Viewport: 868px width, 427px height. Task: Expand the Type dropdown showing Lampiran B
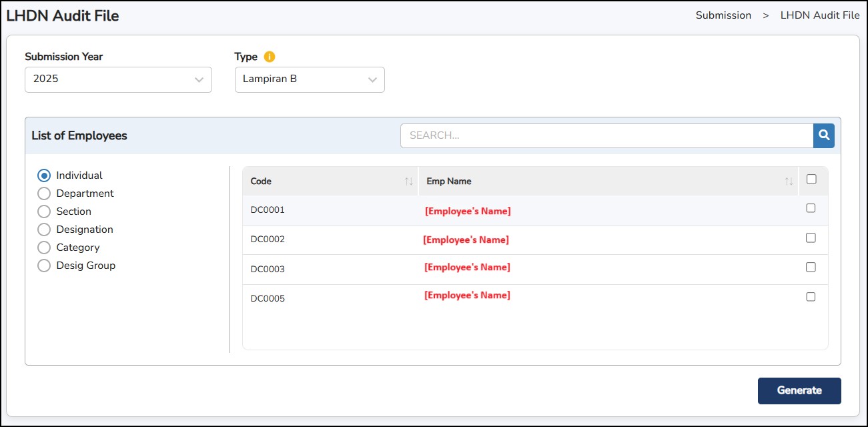coord(310,79)
